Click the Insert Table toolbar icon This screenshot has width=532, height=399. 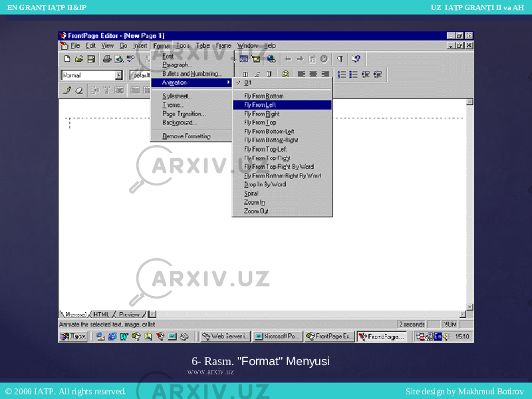[x=243, y=59]
